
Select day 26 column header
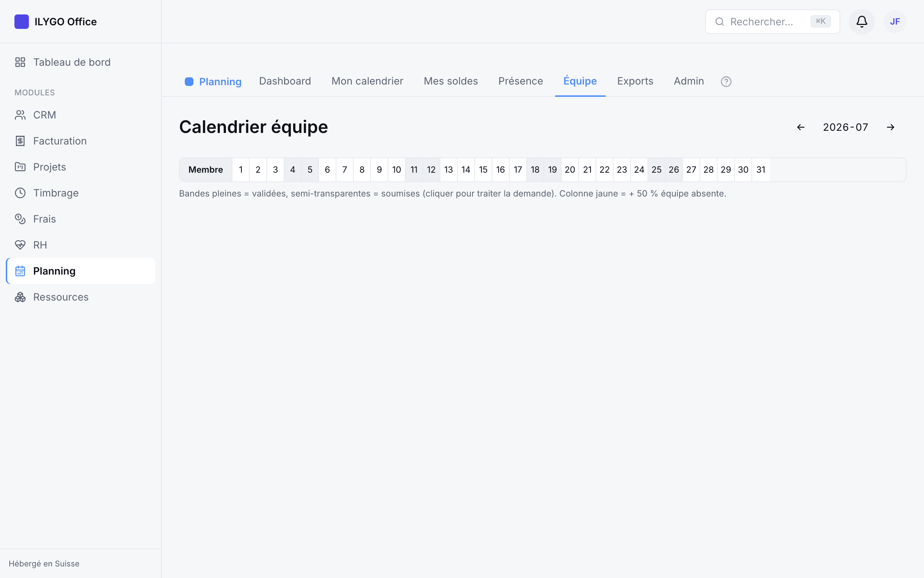pyautogui.click(x=674, y=169)
